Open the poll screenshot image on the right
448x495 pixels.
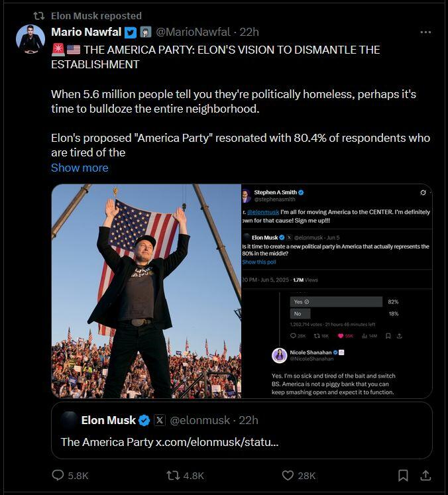[x=337, y=291]
